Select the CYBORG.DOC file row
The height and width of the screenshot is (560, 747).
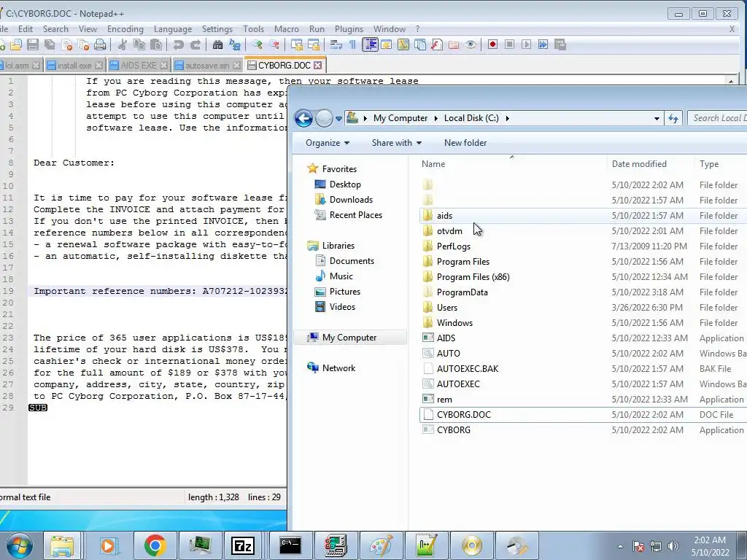pos(583,415)
